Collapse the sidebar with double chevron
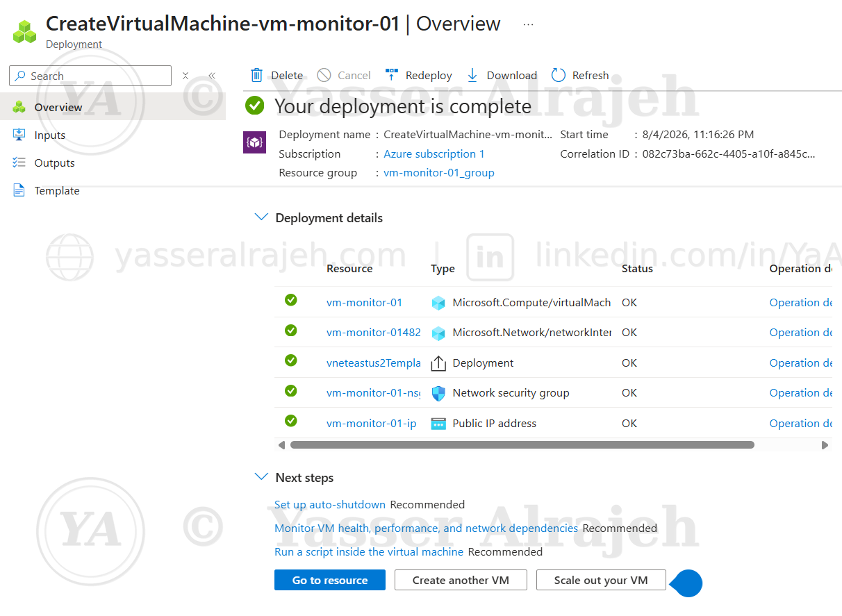This screenshot has width=842, height=616. pyautogui.click(x=212, y=76)
